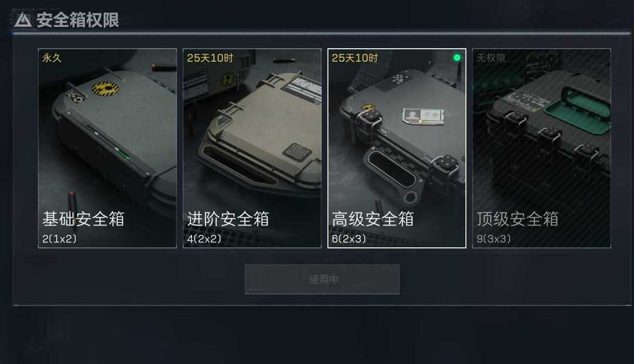Image resolution: width=634 pixels, height=364 pixels.
Task: Click the ID card on 高级安全箱 image
Action: pyautogui.click(x=423, y=116)
